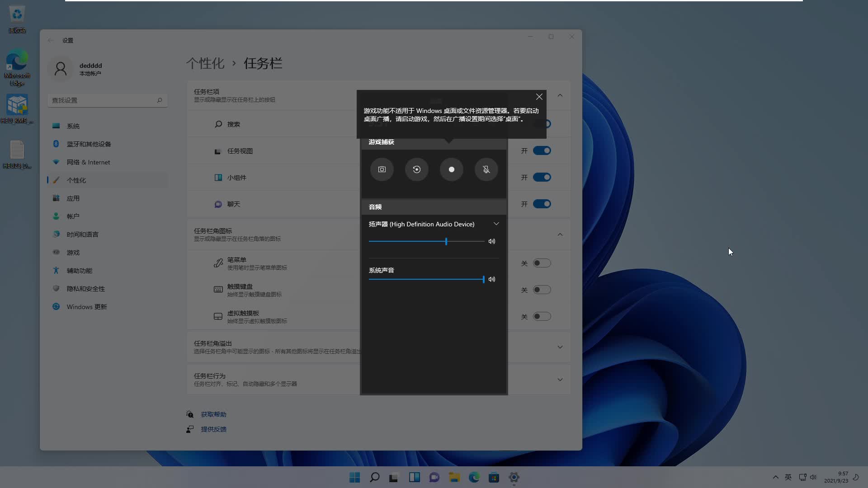The image size is (868, 488).
Task: Open network icon in system tray
Action: 802,477
